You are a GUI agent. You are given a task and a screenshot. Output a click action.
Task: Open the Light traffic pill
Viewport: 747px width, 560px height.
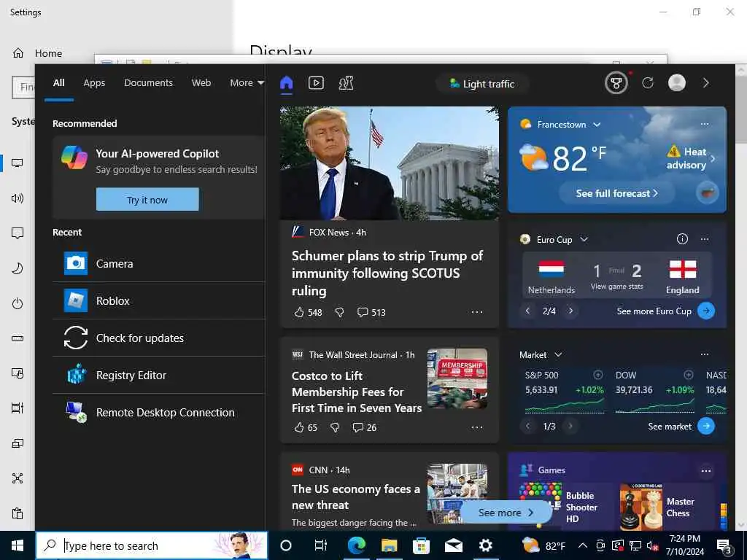coord(482,84)
